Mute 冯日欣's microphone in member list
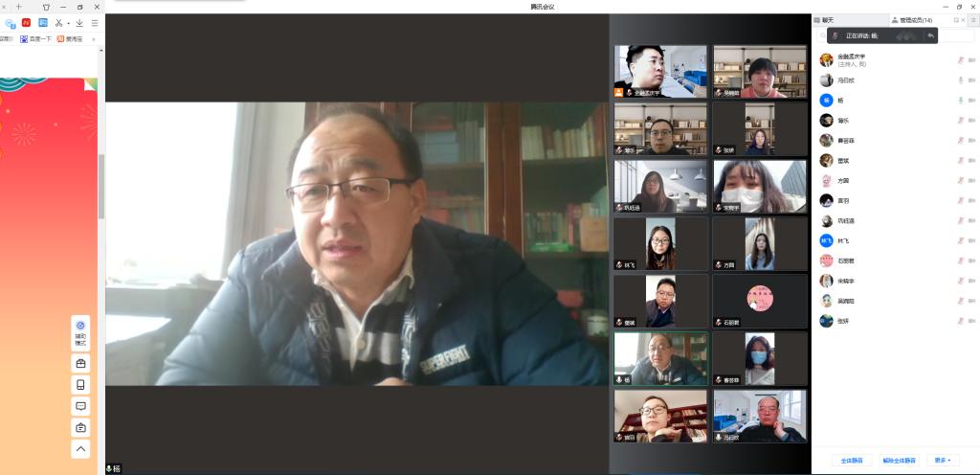The image size is (980, 475). point(960,80)
